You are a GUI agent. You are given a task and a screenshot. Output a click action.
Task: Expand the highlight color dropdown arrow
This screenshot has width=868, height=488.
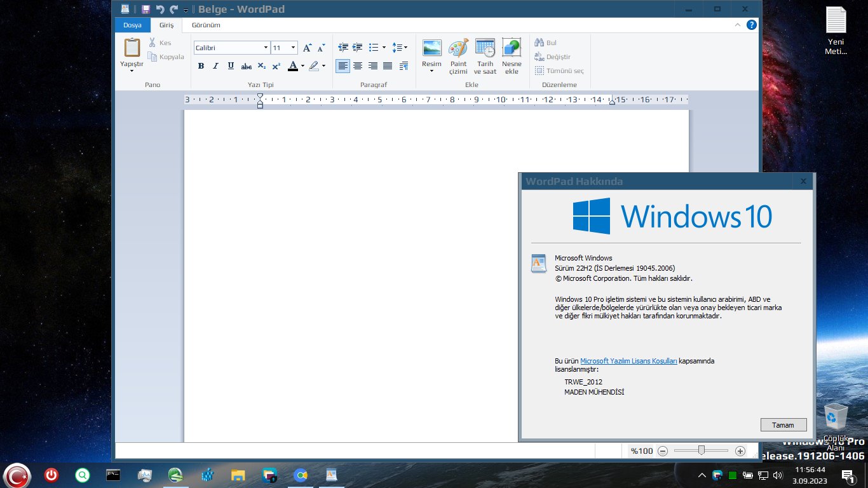coord(323,66)
